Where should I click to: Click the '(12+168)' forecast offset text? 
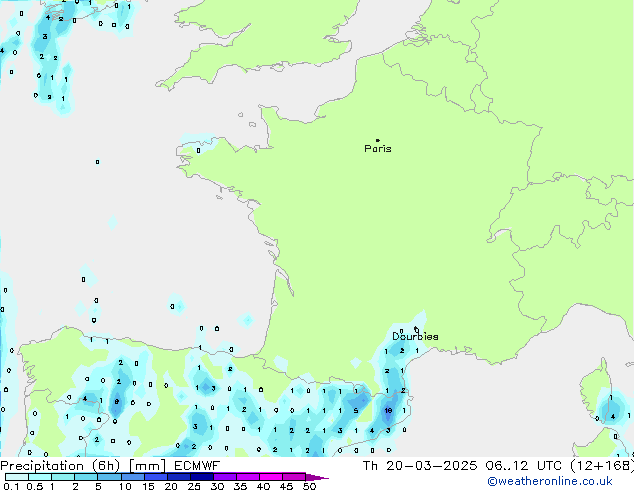point(602,466)
